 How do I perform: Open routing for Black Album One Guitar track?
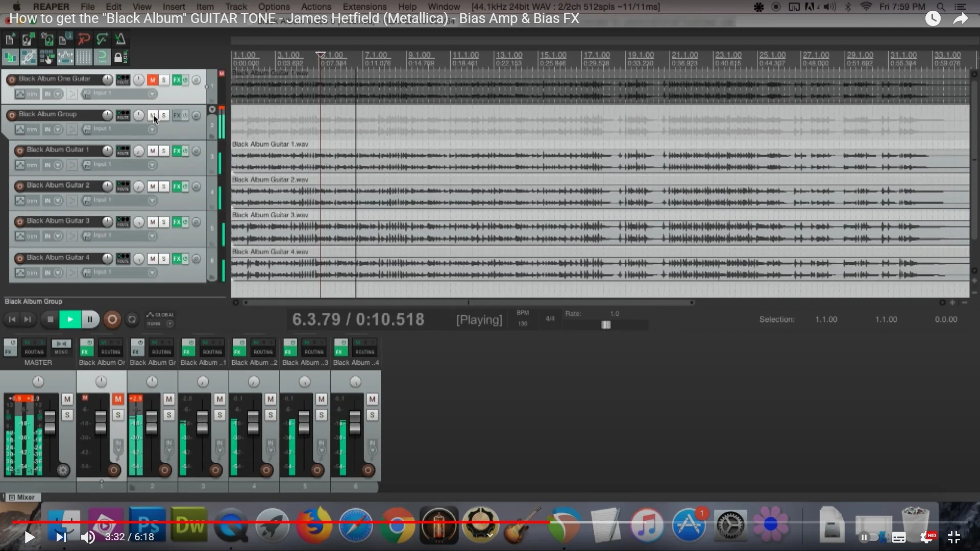coord(123,80)
